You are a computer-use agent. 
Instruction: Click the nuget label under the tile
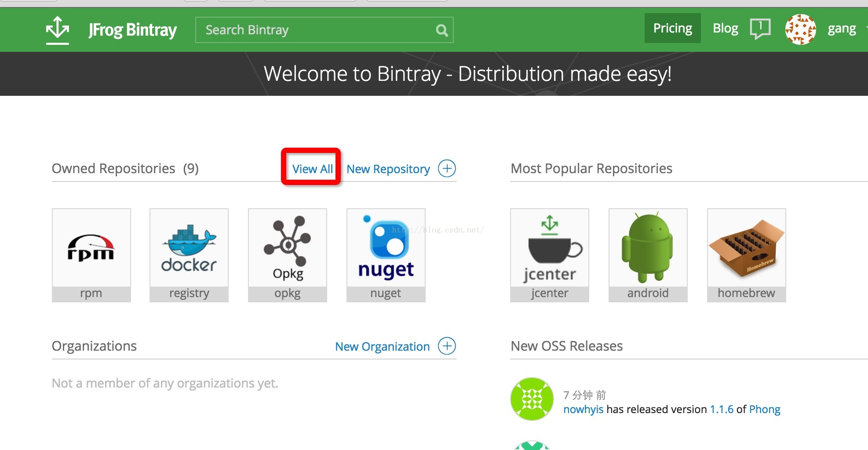[386, 293]
